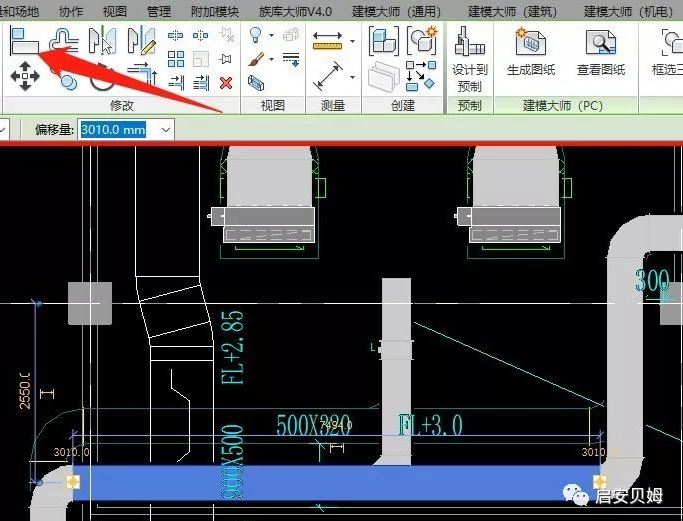Select the Linework tool

pyautogui.click(x=291, y=59)
